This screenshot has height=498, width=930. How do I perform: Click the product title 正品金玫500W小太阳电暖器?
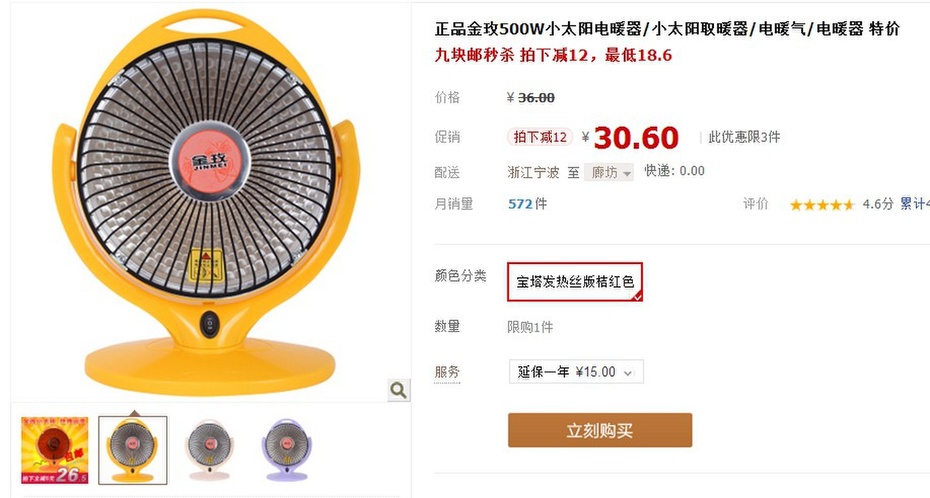click(538, 28)
